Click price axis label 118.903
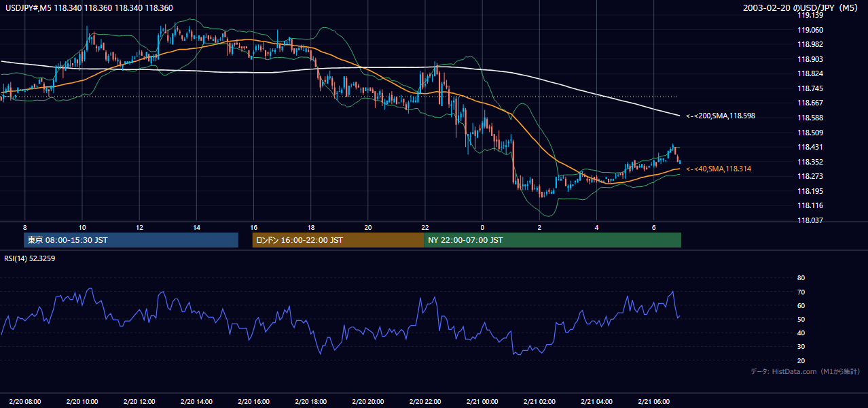 (810, 59)
